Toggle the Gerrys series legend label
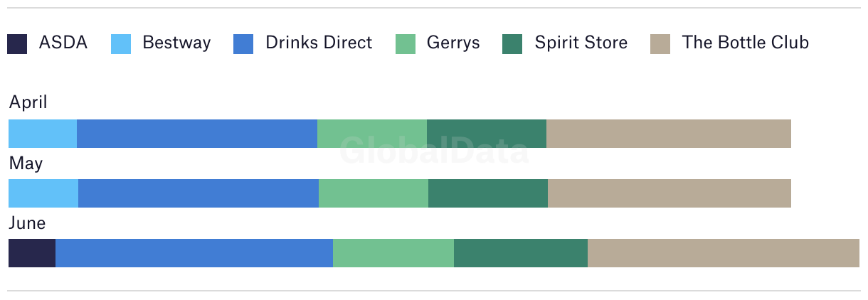Viewport: 868px width, 300px height. tap(453, 43)
